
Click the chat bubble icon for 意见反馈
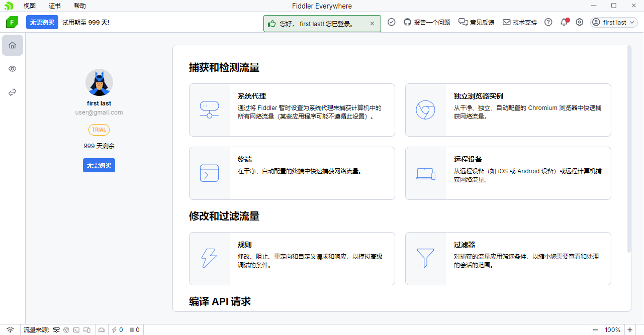point(463,22)
